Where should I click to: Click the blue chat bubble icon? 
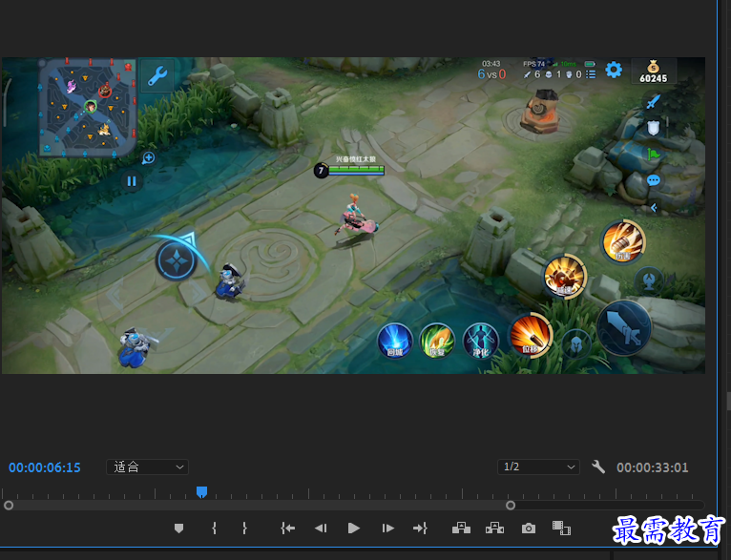pos(653,180)
